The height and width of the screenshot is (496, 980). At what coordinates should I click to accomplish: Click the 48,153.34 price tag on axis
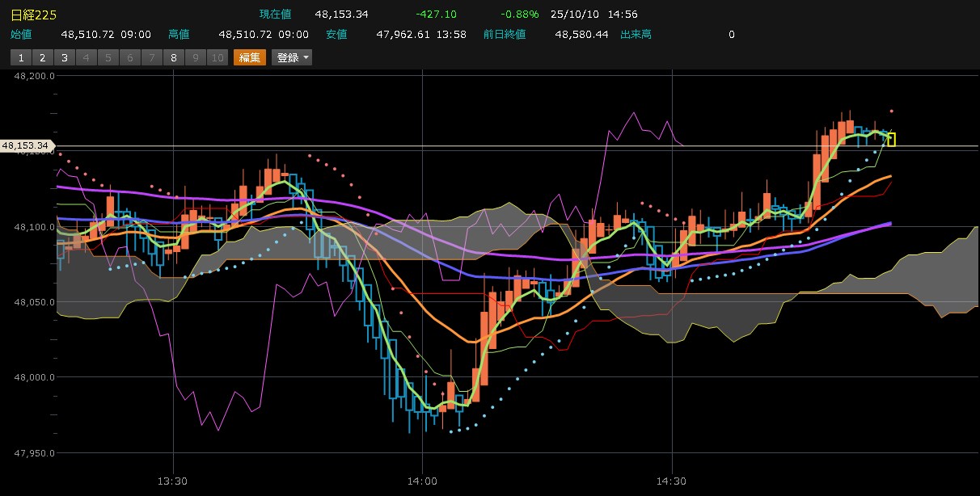coord(26,145)
